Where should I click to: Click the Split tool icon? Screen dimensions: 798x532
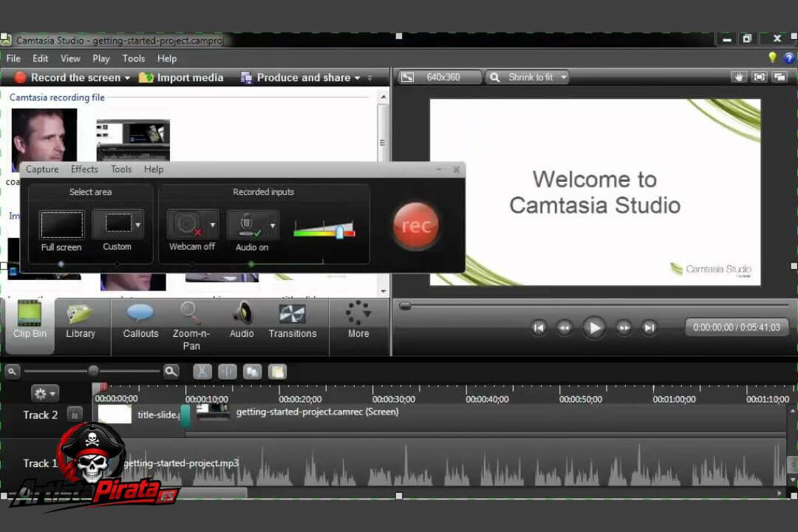[227, 372]
